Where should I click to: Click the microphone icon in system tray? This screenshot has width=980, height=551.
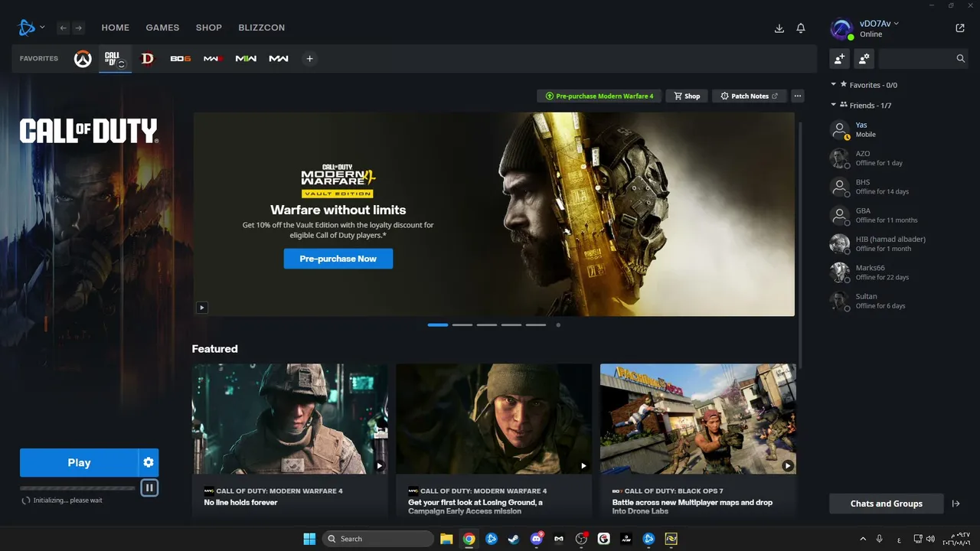point(880,539)
